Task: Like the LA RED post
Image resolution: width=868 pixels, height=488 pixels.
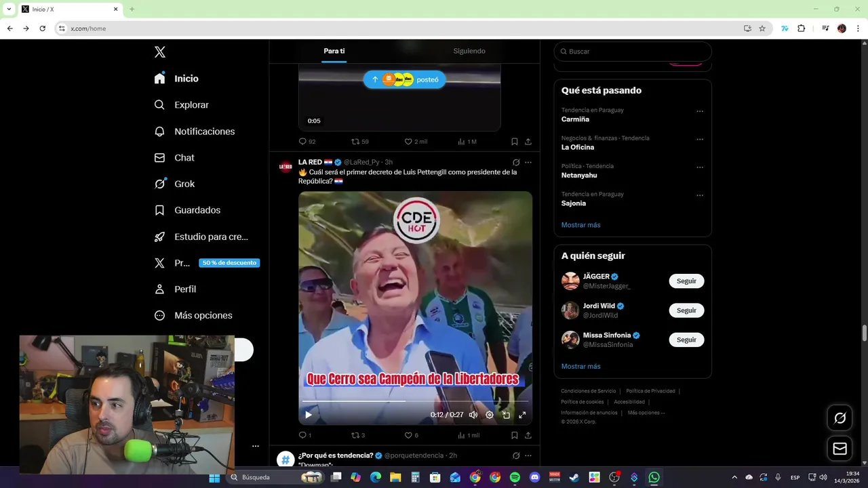Action: click(x=411, y=435)
